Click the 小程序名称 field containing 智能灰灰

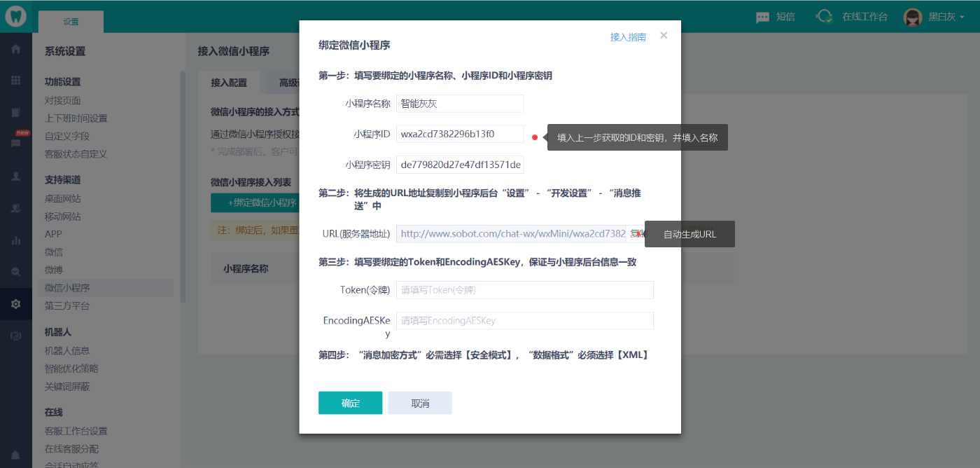point(460,104)
